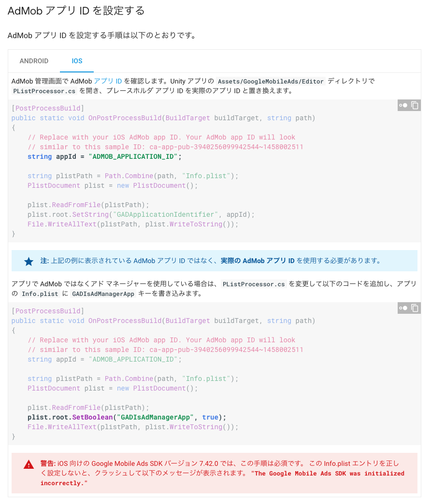The width and height of the screenshot is (431, 504).
Task: Click plist.ReadFromFile line in second block
Action: point(88,407)
